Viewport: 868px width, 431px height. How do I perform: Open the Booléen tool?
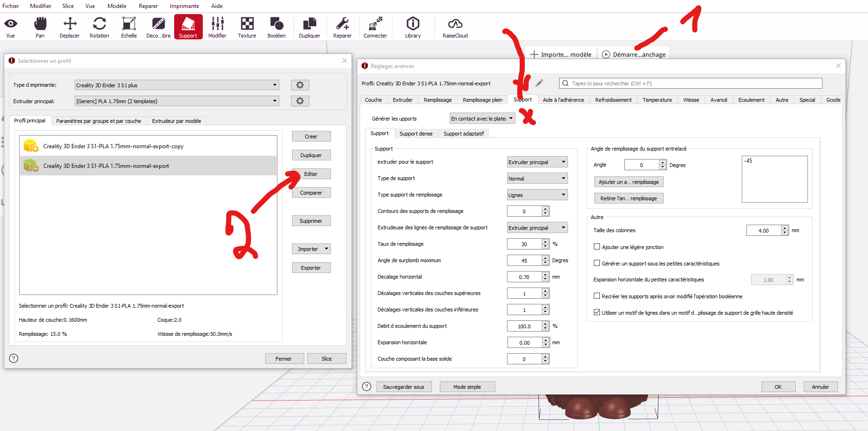coord(277,27)
